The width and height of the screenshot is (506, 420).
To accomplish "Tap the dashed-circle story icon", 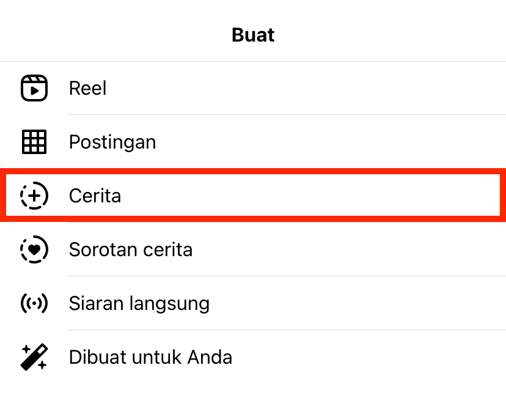I will tap(34, 196).
